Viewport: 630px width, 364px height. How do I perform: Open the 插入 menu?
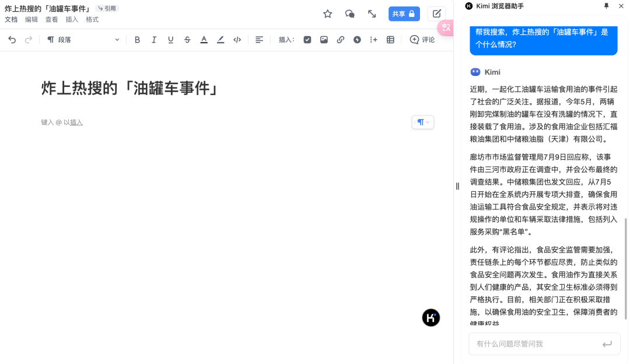(x=72, y=20)
